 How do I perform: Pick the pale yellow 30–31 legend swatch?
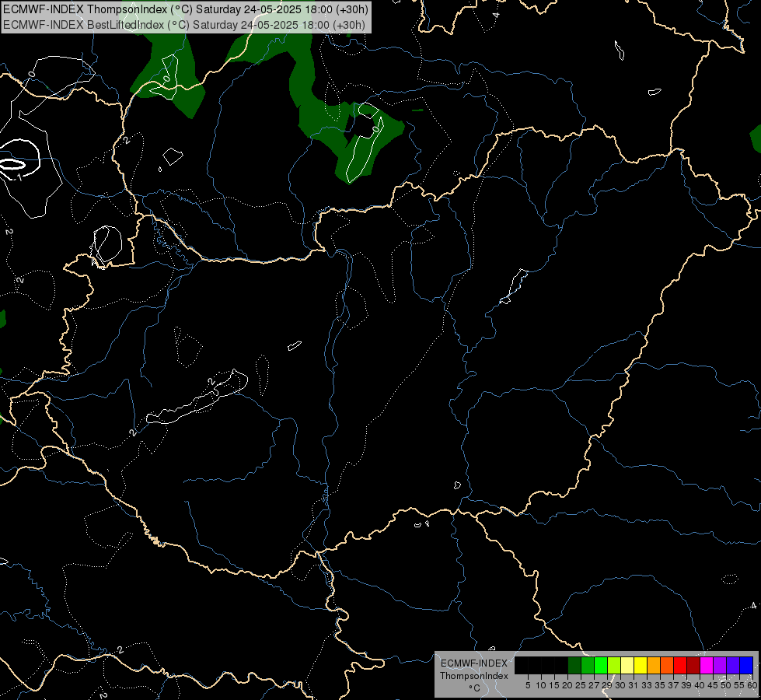click(x=627, y=666)
